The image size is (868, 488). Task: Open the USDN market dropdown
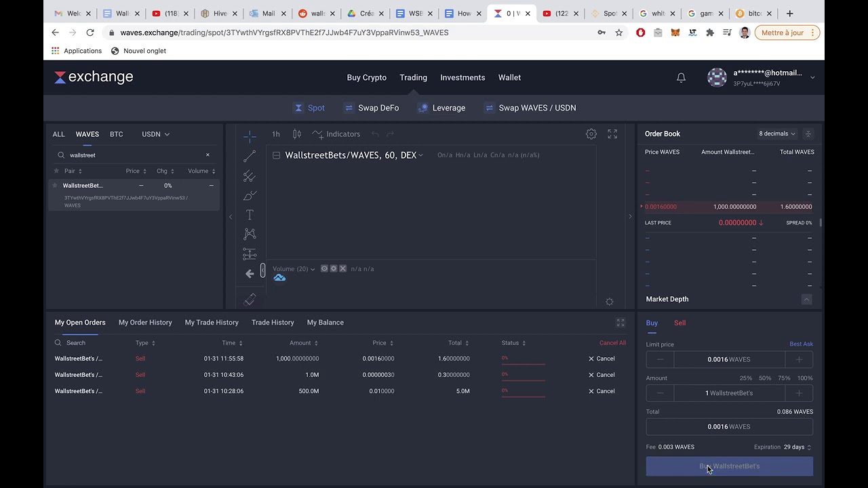155,134
